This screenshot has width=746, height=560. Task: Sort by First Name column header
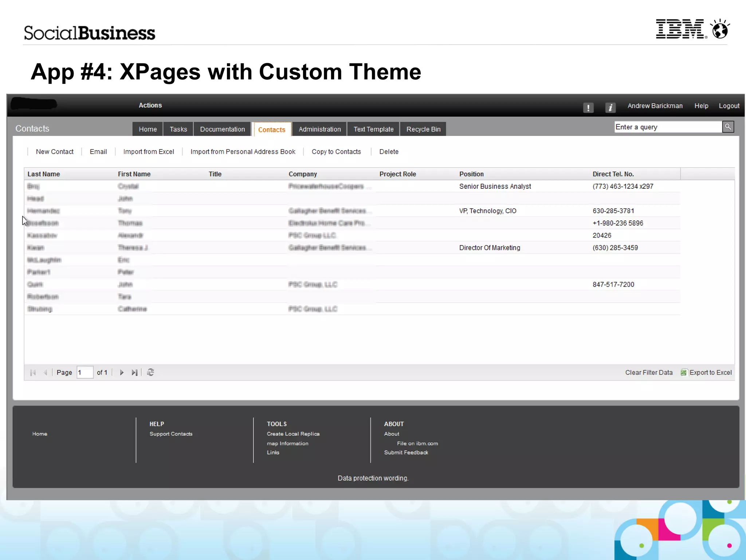(134, 174)
